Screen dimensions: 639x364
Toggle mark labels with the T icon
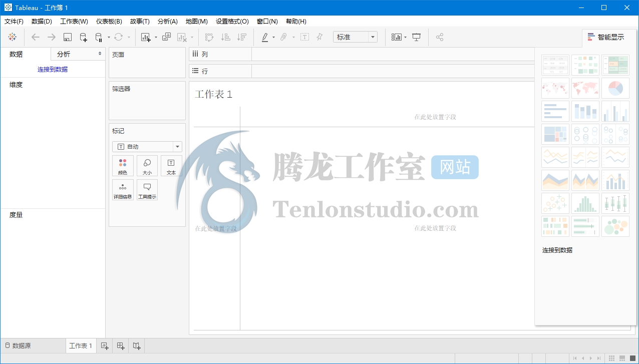pos(304,37)
